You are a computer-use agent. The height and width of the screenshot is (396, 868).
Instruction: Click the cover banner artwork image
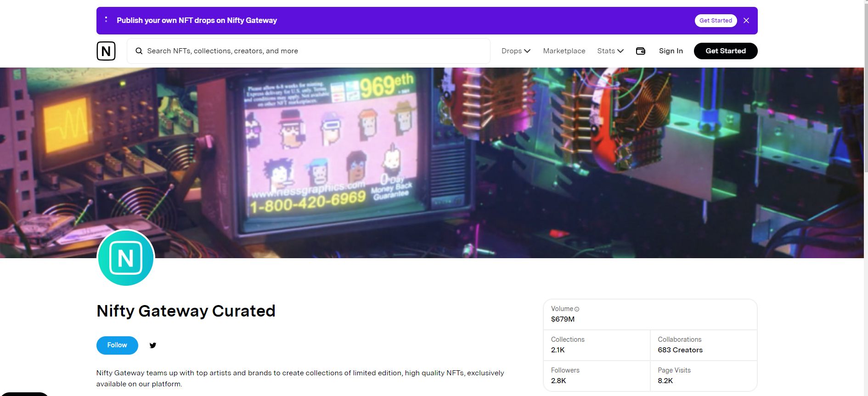coord(432,163)
